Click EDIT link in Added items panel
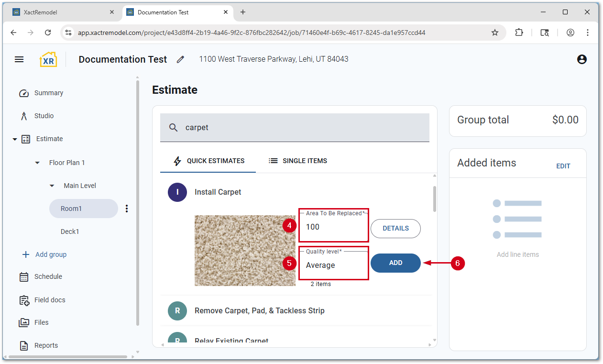Screen dimensions: 603x364 [563, 166]
